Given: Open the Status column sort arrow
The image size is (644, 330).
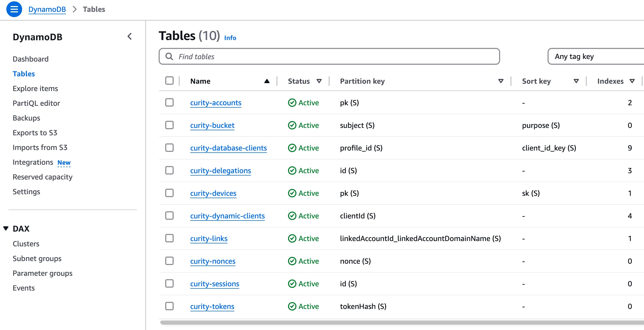Looking at the screenshot, I should point(319,81).
